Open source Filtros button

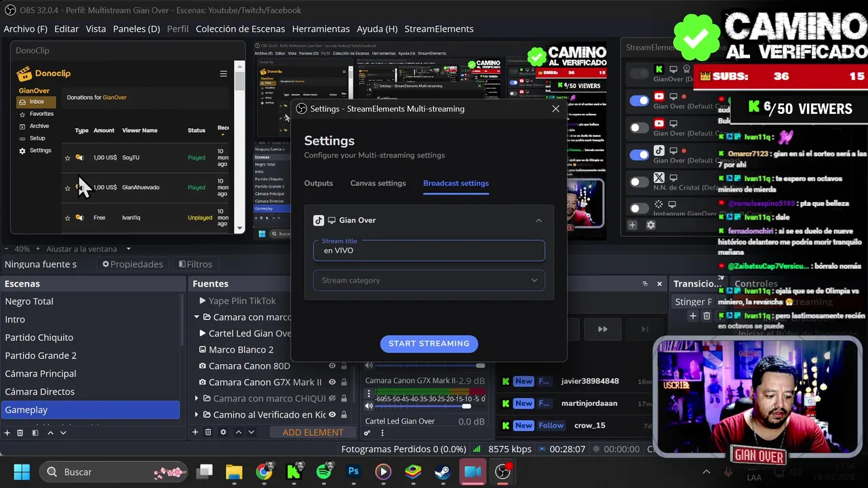coord(195,264)
